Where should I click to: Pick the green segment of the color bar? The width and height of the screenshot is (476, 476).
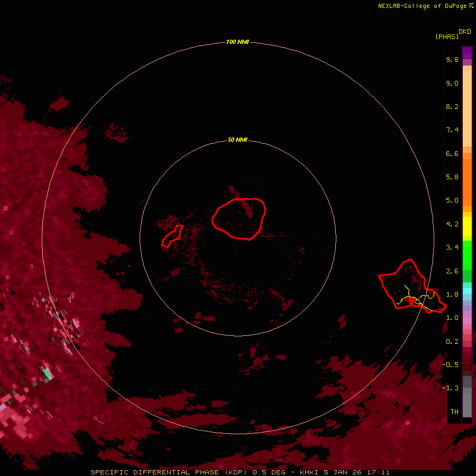click(x=467, y=255)
